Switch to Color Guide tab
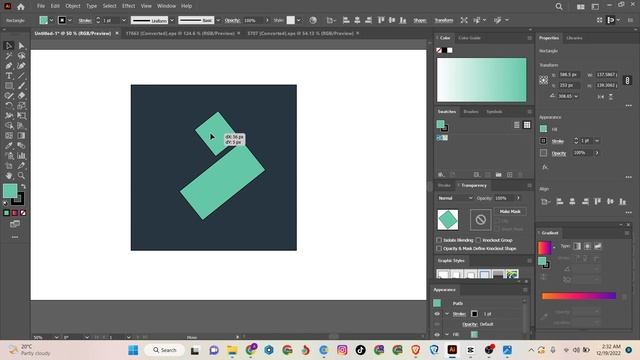 pyautogui.click(x=469, y=38)
